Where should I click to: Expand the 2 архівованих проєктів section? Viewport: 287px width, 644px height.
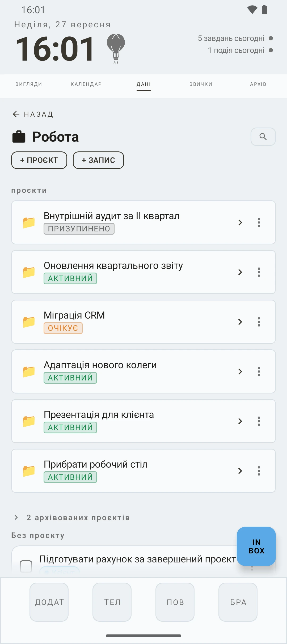tap(72, 518)
